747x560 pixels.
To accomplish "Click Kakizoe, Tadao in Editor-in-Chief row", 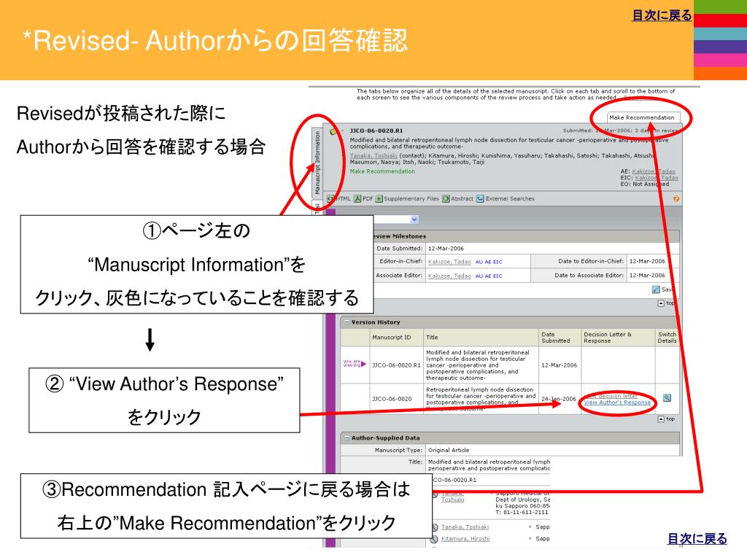I will click(x=449, y=262).
